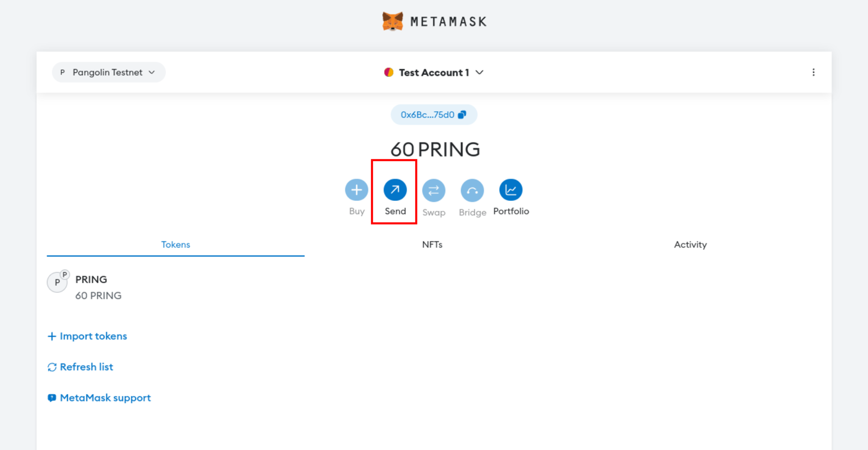Viewport: 868px width, 450px height.
Task: Open the PRING token row
Action: (x=433, y=287)
